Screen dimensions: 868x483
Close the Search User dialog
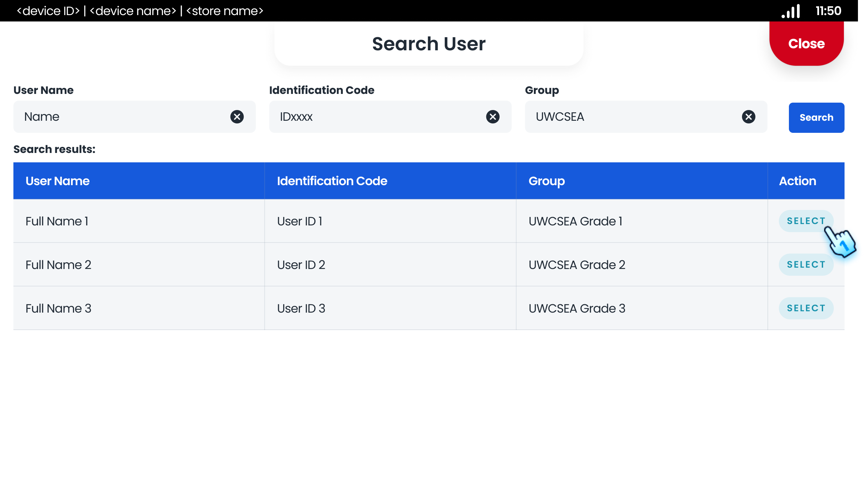(x=806, y=43)
